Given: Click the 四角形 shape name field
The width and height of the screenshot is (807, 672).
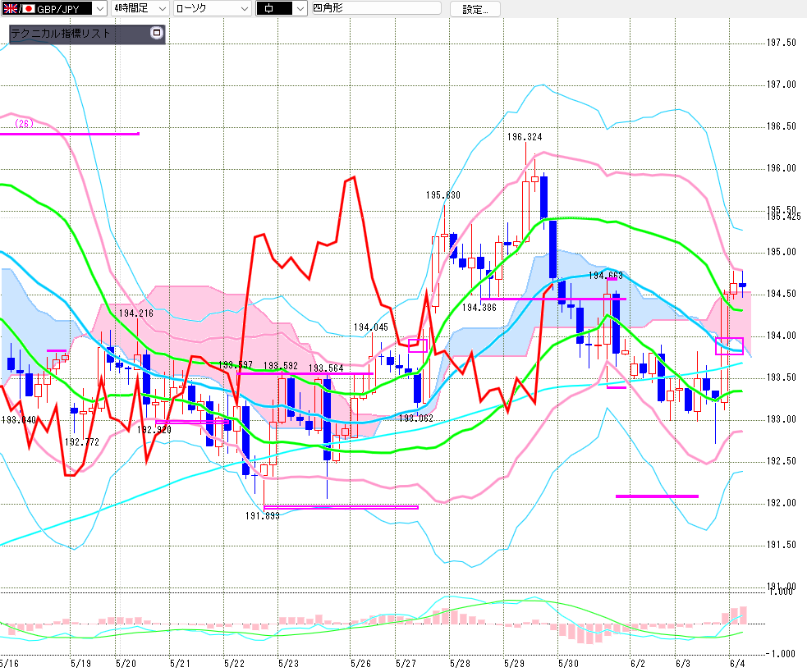Looking at the screenshot, I should 376,8.
